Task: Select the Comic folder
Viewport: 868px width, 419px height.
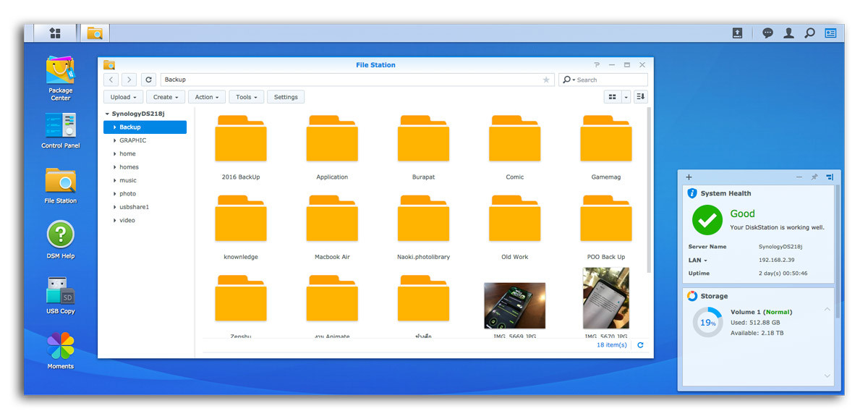Action: [x=515, y=147]
